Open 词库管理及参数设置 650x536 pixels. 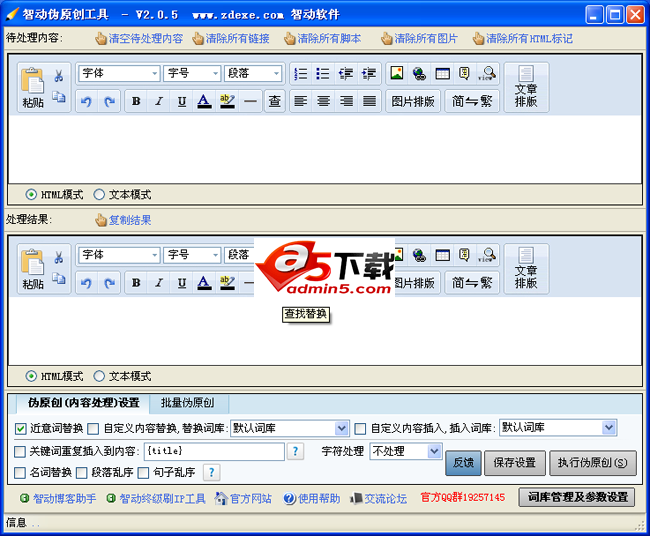click(577, 497)
